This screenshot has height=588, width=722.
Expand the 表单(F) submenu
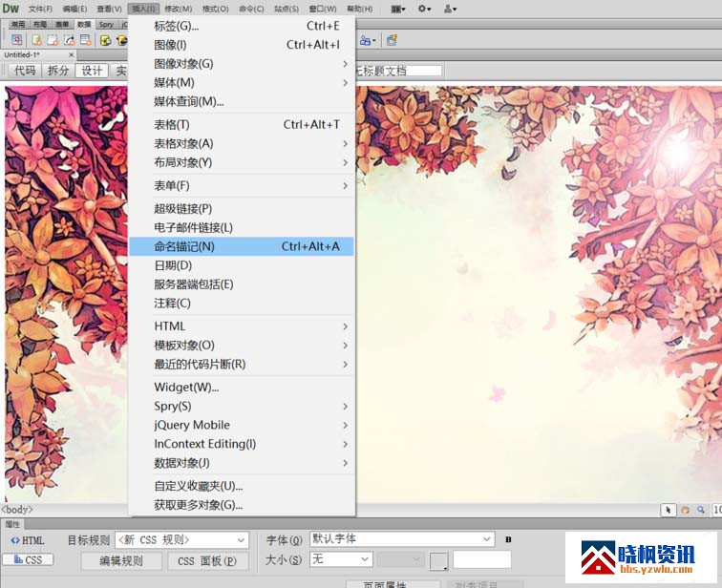pos(242,186)
